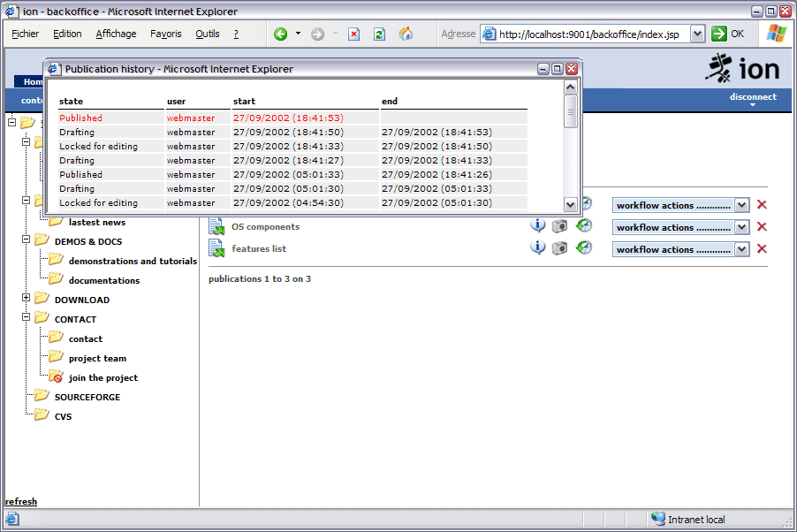Open the Back button history dropdown
The height and width of the screenshot is (532, 797).
(x=299, y=34)
